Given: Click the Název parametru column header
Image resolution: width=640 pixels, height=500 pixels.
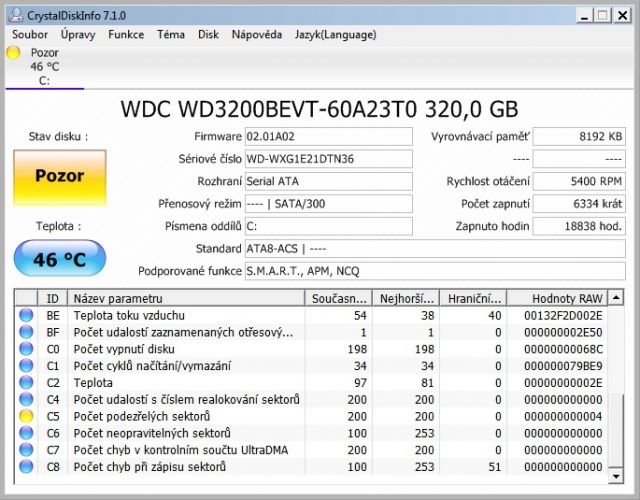Looking at the screenshot, I should click(x=186, y=298).
